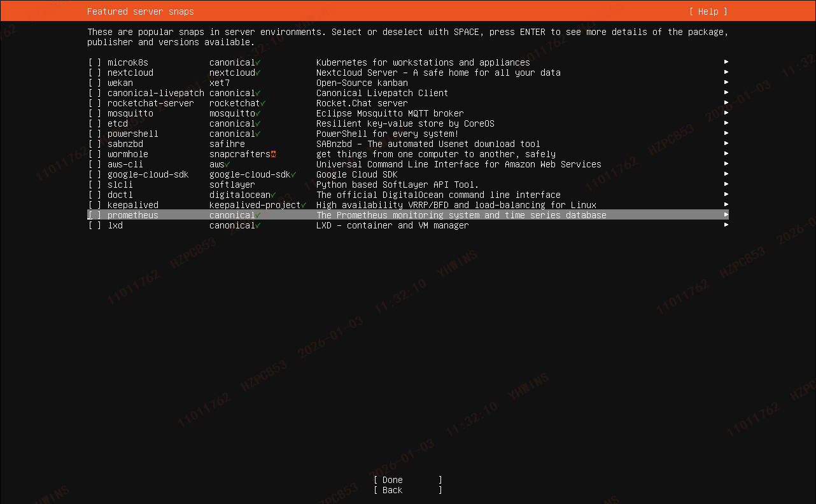Click verified checkmark beside microk8s canonical publisher
Screen dimensions: 816x504
point(258,62)
